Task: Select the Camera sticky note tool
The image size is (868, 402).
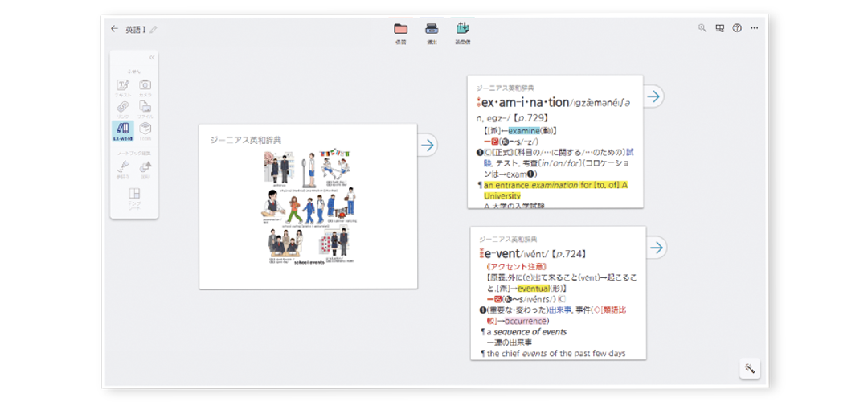Action: [145, 86]
